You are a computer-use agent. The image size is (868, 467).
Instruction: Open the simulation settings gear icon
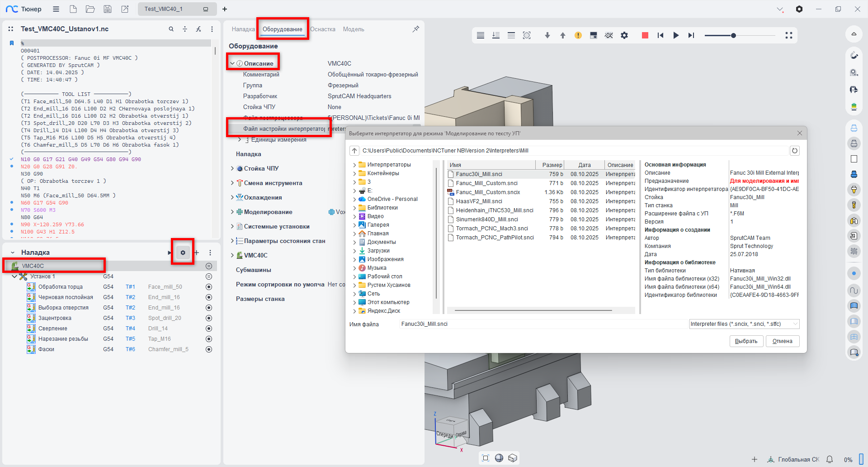click(624, 35)
